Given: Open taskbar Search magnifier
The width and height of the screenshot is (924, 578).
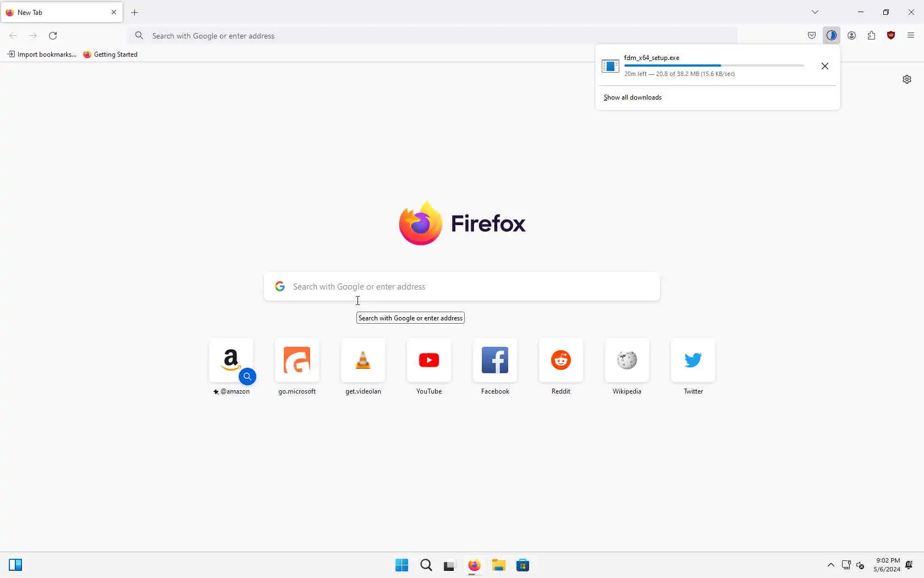Looking at the screenshot, I should (x=426, y=565).
